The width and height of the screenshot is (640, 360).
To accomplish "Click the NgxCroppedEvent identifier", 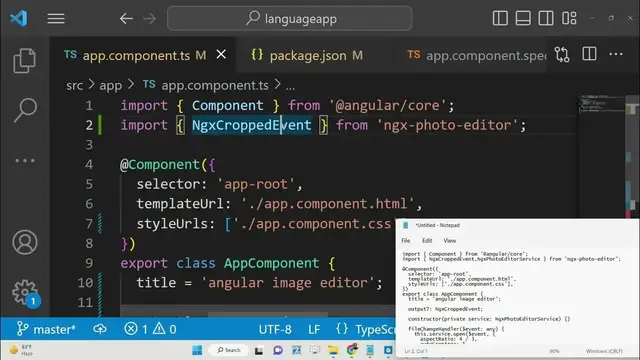I will coord(251,125).
